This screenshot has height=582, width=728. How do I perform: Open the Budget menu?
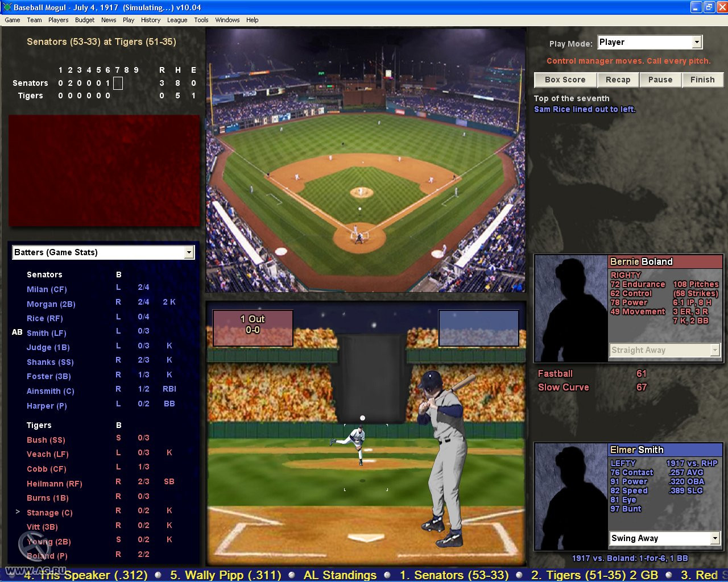coord(85,20)
